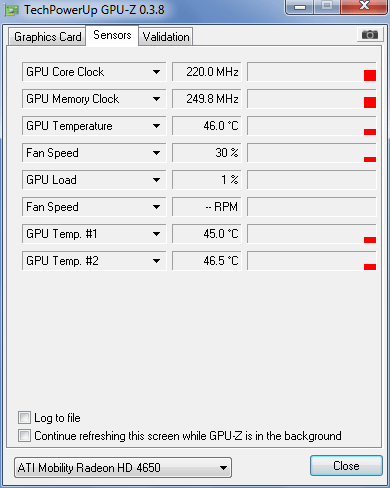Screen dimensions: 390x488
Task: Enable the Log to file checkbox
Action: click(24, 418)
